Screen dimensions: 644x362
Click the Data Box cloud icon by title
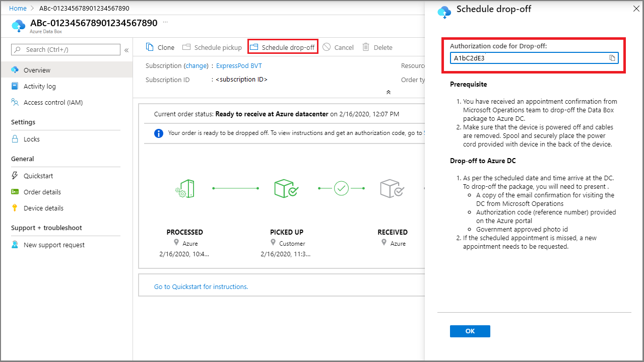pos(19,26)
